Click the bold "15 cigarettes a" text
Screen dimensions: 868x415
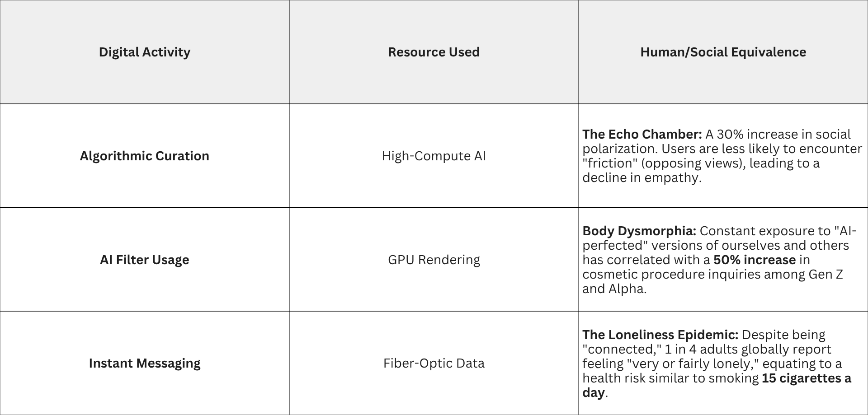806,378
